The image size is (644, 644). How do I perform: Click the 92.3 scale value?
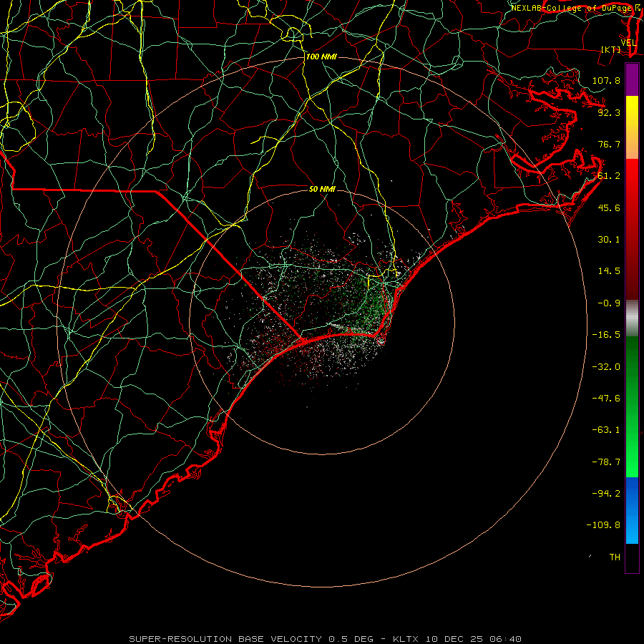[609, 112]
